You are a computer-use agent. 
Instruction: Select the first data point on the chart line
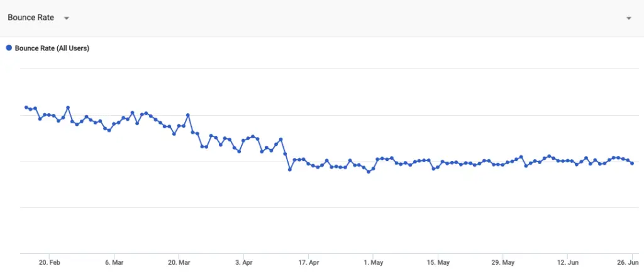click(x=26, y=108)
